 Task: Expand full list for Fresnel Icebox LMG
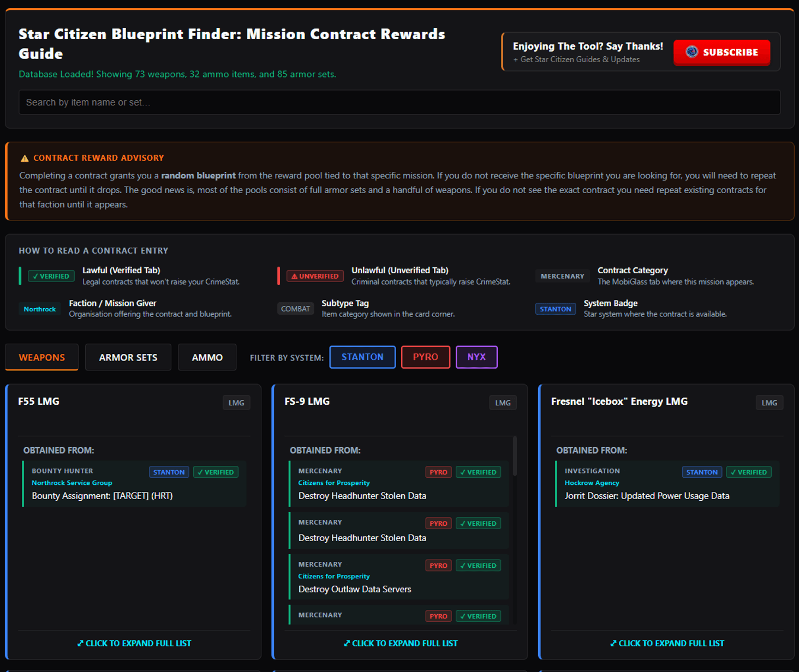coord(667,643)
